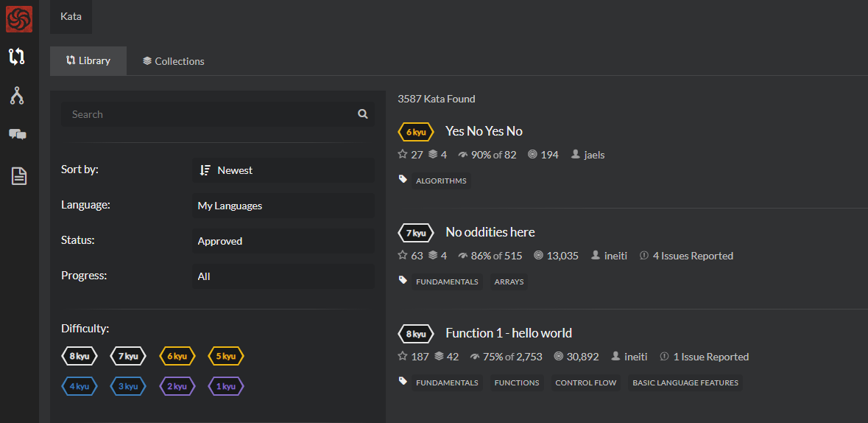Open the Language My Languages dropdown
Screen dimensions: 868x423
pos(283,206)
